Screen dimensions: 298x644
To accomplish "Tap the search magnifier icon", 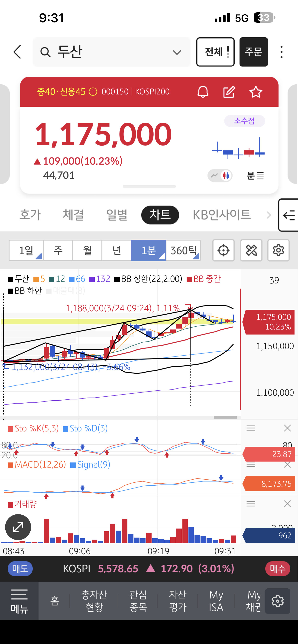I will click(45, 52).
